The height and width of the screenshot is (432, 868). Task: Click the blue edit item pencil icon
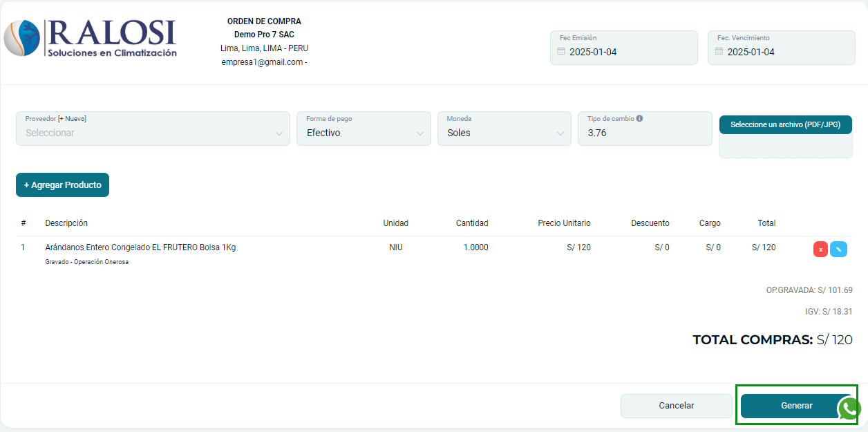tap(838, 250)
